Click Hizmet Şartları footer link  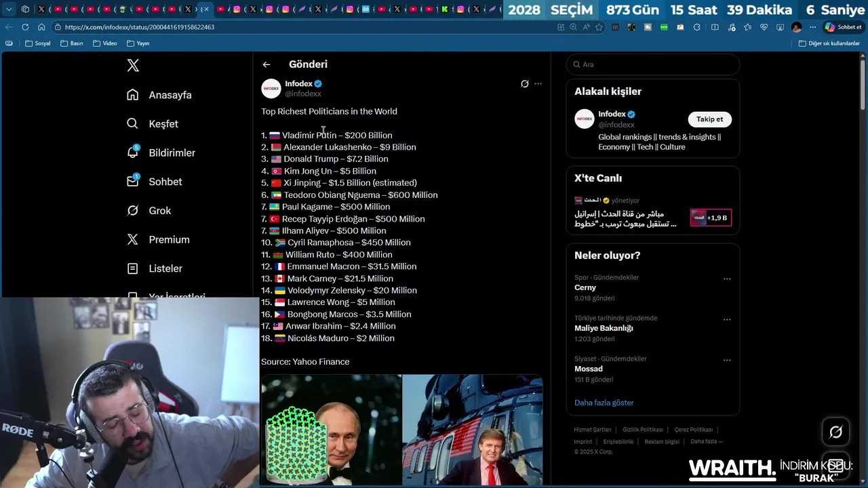tap(592, 430)
